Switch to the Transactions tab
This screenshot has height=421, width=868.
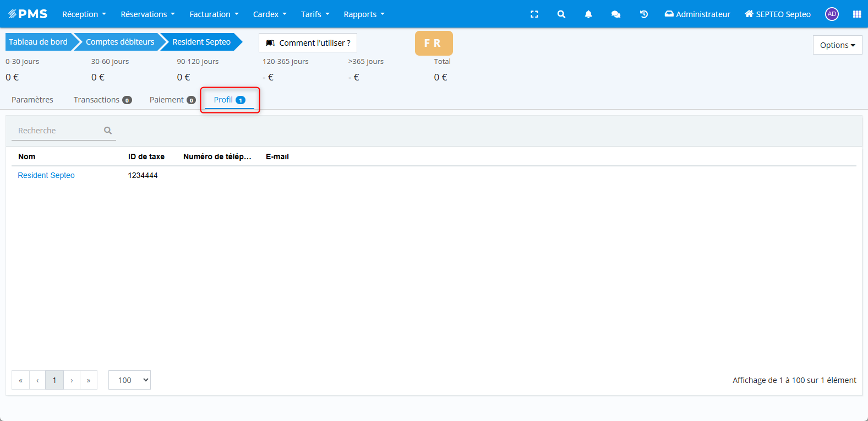(x=102, y=100)
